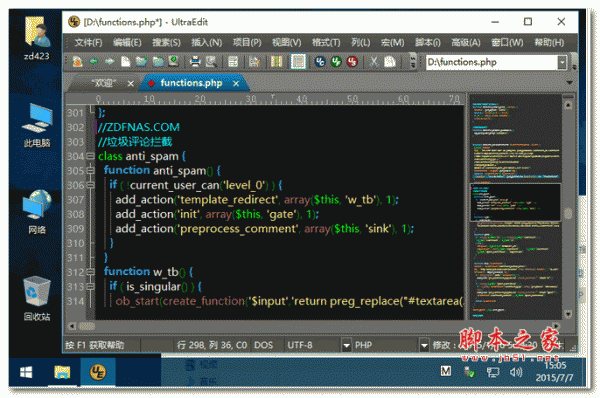Click the copy pages icon
This screenshot has width=600, height=398.
pyautogui.click(x=390, y=62)
